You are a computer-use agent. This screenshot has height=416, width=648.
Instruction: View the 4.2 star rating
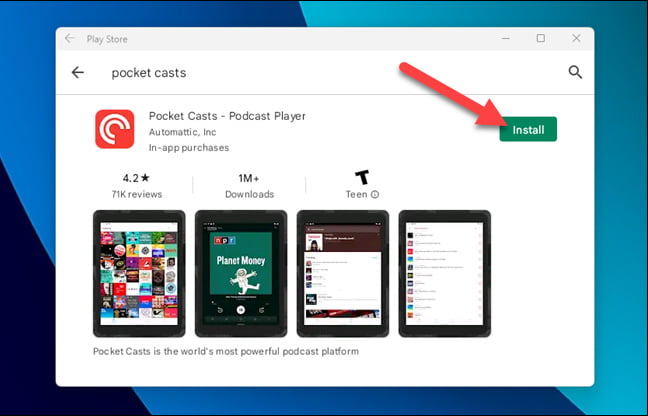coord(136,178)
